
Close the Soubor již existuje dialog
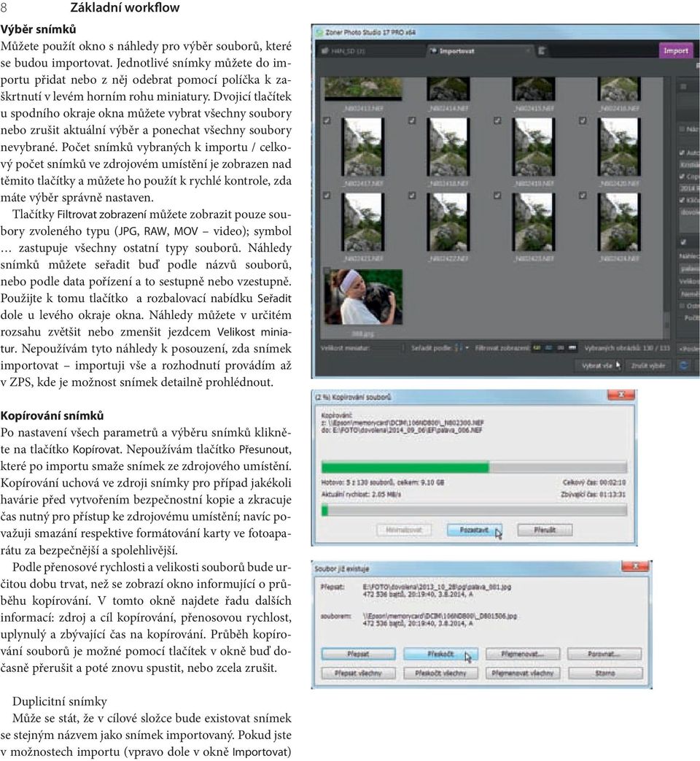635,566
